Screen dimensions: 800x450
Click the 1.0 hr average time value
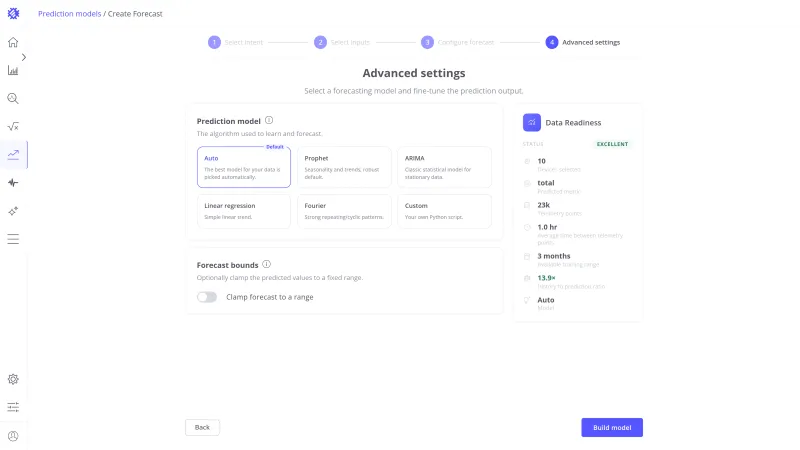(x=547, y=227)
